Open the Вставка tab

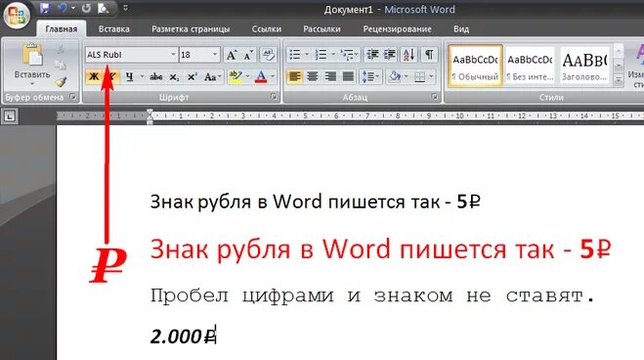click(x=113, y=29)
